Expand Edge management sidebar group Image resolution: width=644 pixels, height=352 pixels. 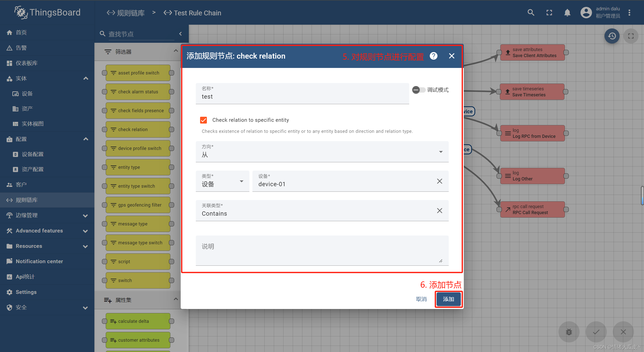[x=86, y=216]
